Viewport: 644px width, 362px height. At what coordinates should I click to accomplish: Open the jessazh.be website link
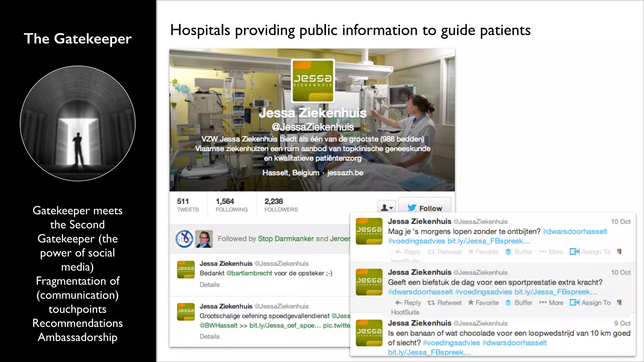click(x=345, y=173)
